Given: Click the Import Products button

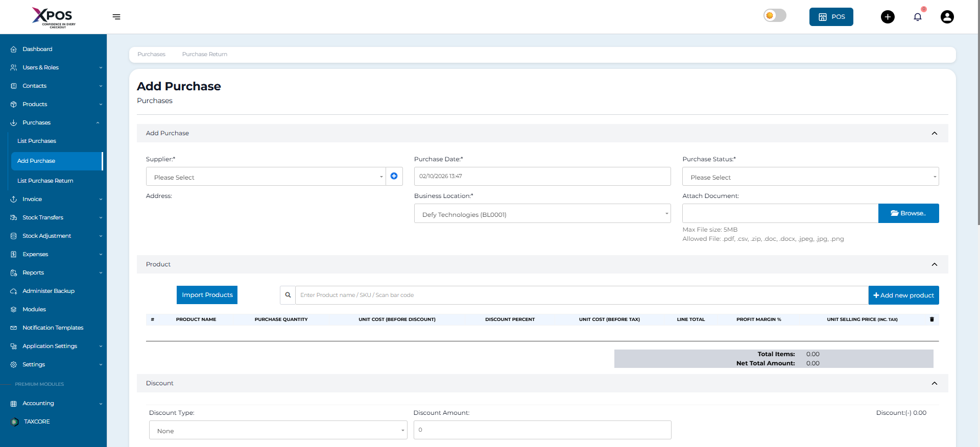Looking at the screenshot, I should (x=207, y=295).
